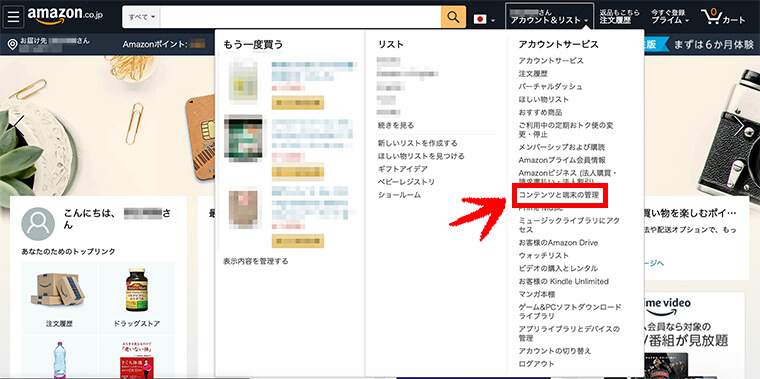The image size is (760, 379).
Task: Click 表示内容を管理する under もう一度買う
Action: click(x=255, y=261)
